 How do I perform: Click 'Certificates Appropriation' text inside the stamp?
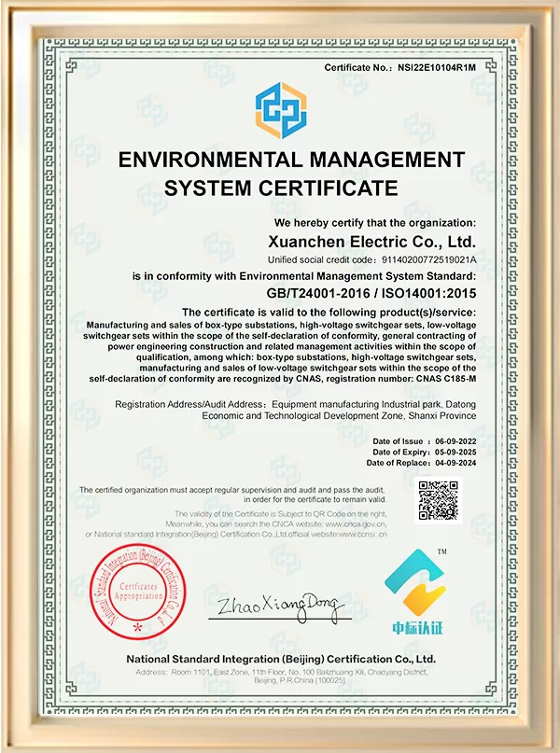138,592
